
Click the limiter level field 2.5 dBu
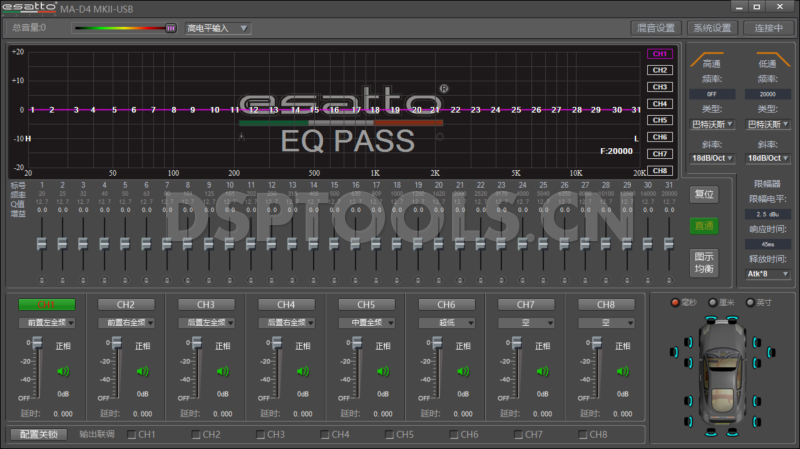[768, 214]
